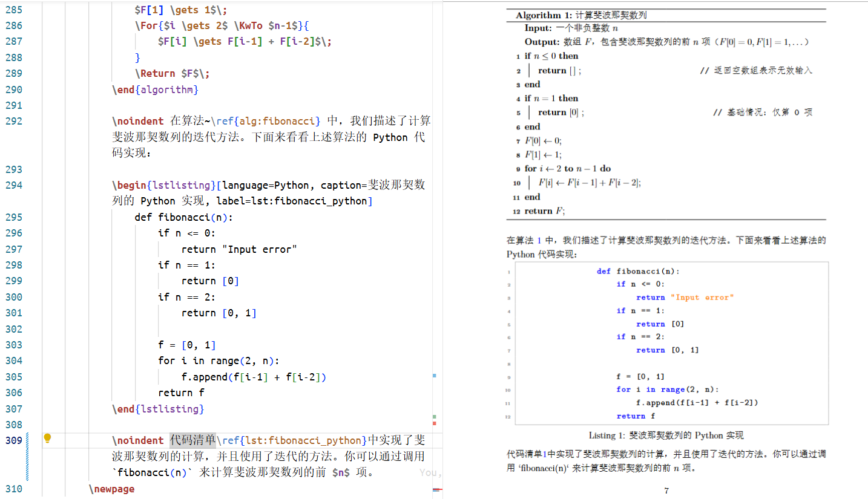Viewport: 868px width, 499px height.
Task: Click orange "Input error" string in PDF listing
Action: 702,298
